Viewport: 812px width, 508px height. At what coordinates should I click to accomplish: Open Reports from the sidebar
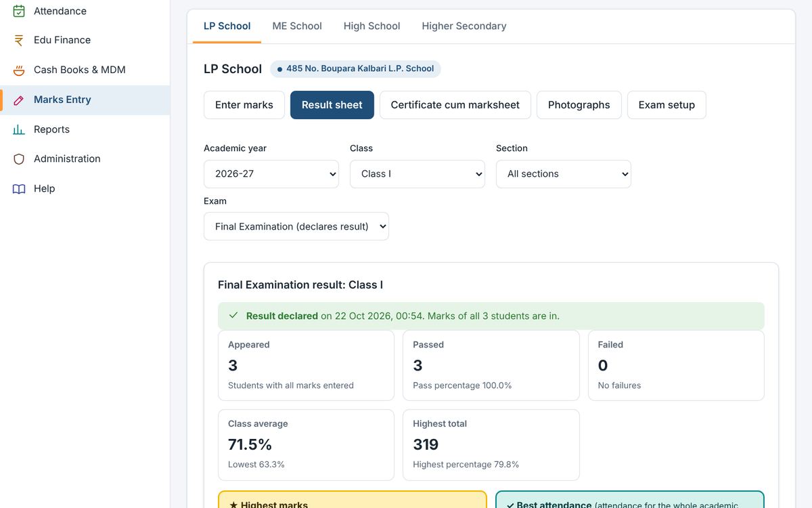(85, 129)
